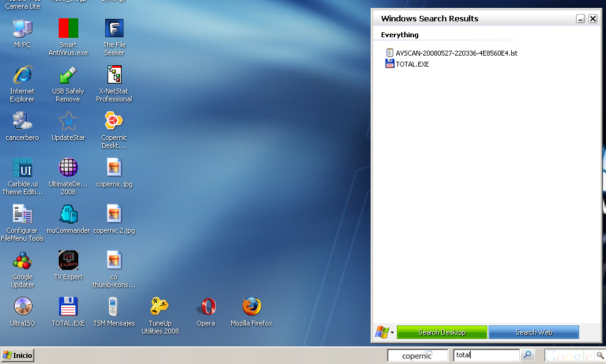Viewport: 606px width, 364px height.
Task: Close the Windows Search Results panel
Action: click(x=593, y=18)
